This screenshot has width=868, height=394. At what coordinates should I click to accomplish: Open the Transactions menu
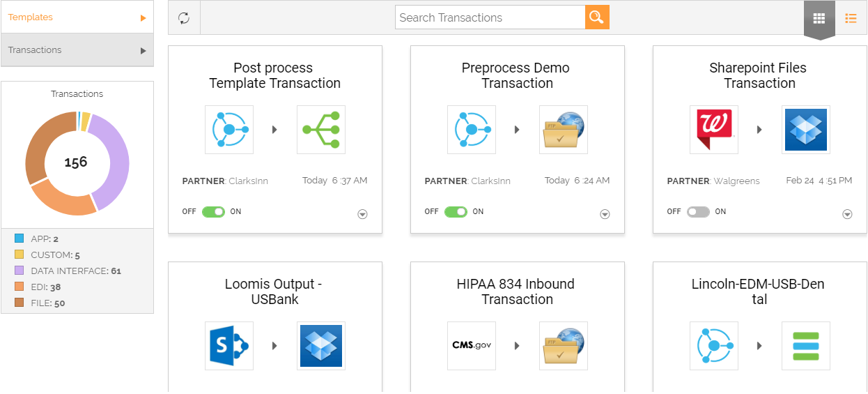coord(77,50)
